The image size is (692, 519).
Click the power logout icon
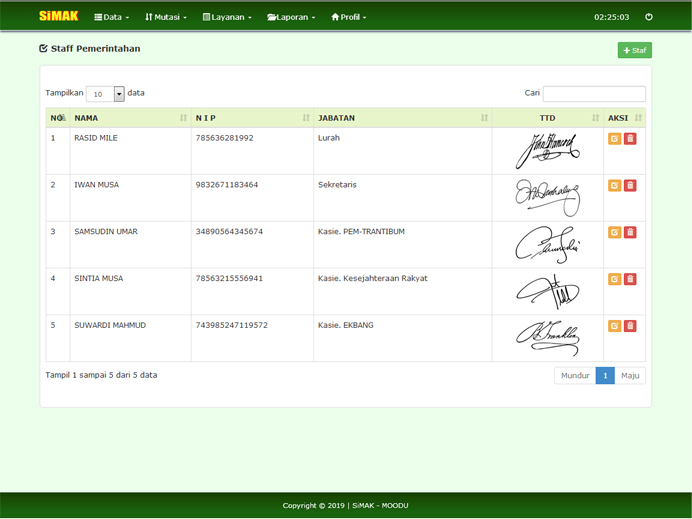(x=649, y=17)
